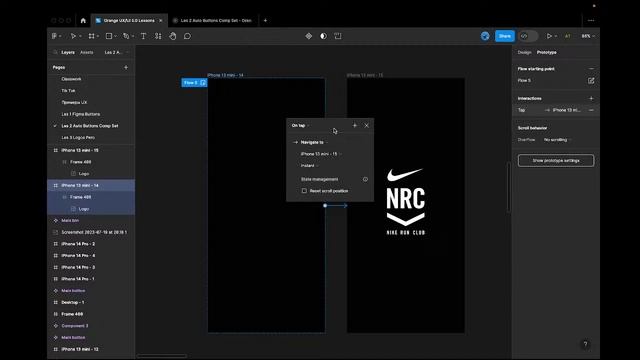Select the Hand tool

point(173,36)
